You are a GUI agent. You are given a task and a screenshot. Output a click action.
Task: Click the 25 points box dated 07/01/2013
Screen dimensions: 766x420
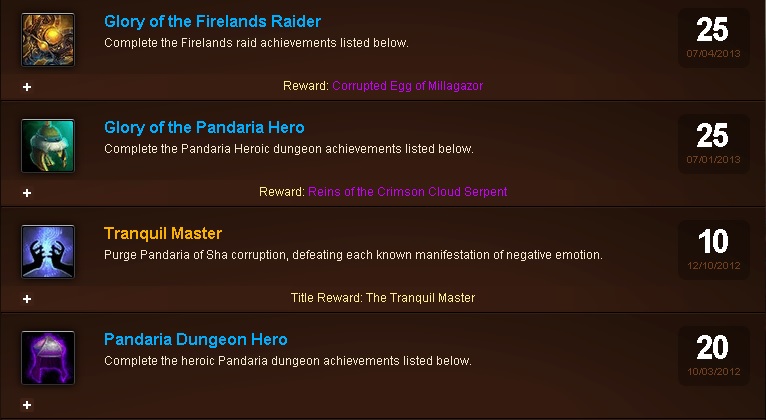click(714, 144)
